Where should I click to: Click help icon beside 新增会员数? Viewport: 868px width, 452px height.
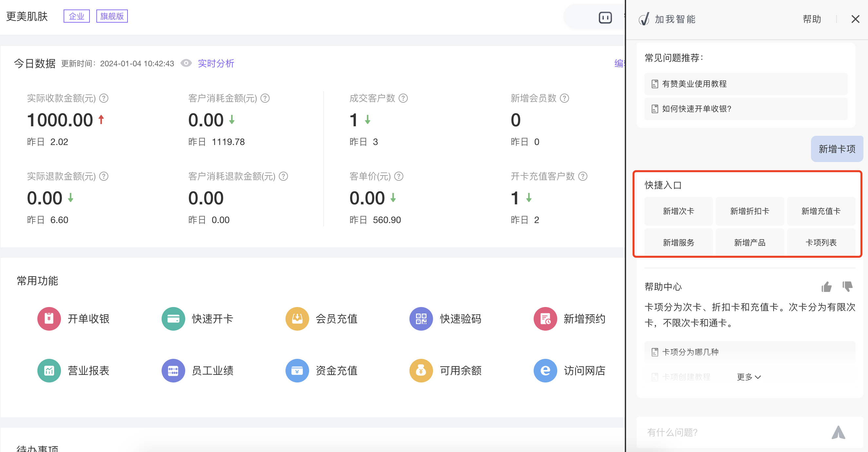(x=564, y=98)
